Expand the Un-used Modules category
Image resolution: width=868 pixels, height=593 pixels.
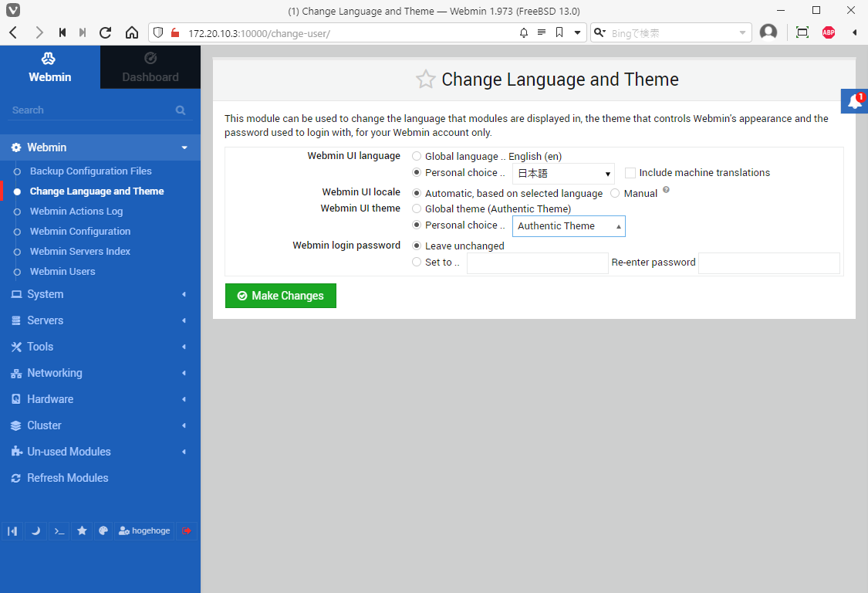pos(100,452)
